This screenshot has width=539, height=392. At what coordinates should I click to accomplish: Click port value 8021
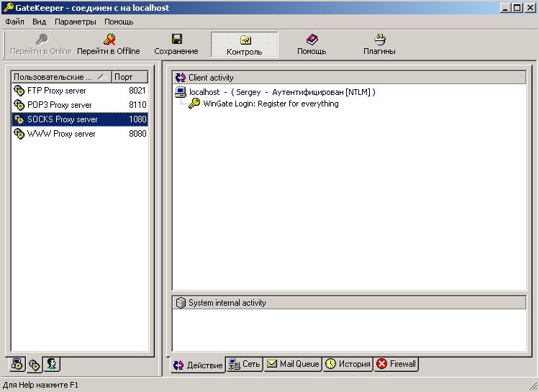[137, 91]
